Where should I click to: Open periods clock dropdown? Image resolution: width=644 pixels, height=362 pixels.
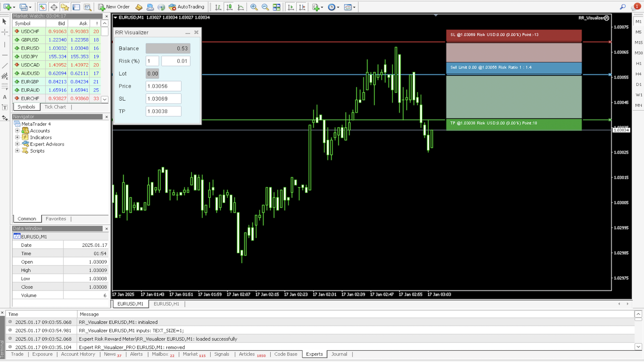pyautogui.click(x=333, y=7)
